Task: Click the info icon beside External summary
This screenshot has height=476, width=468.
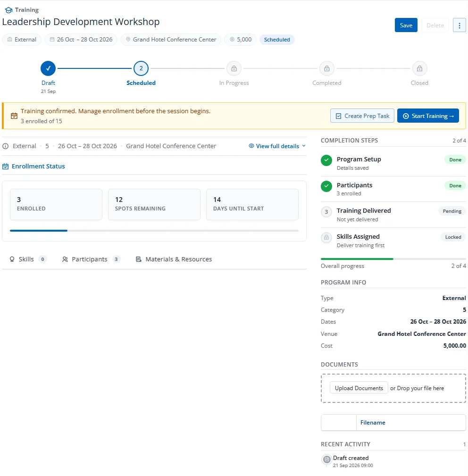Action: [x=6, y=146]
